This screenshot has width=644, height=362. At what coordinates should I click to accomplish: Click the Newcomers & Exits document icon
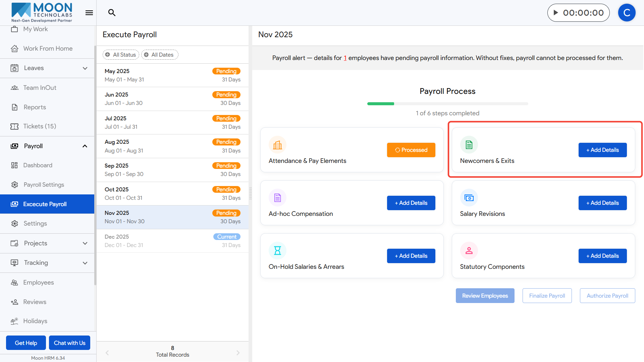pos(469,145)
